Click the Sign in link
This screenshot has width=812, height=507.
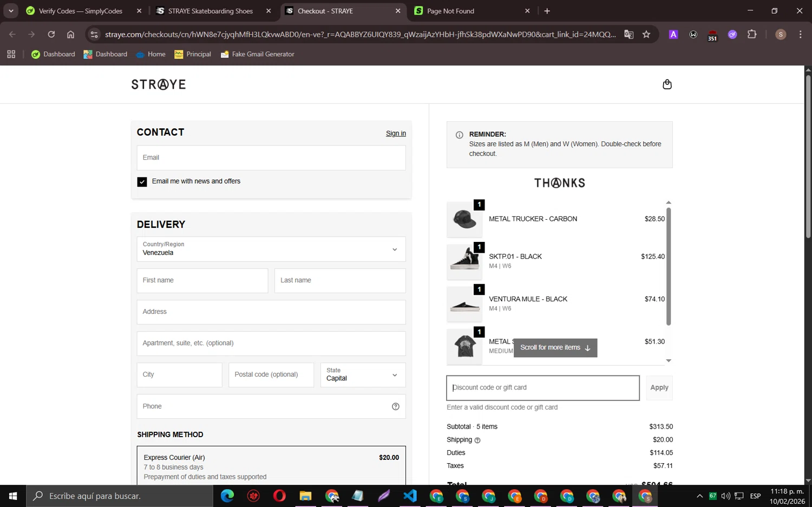(396, 134)
